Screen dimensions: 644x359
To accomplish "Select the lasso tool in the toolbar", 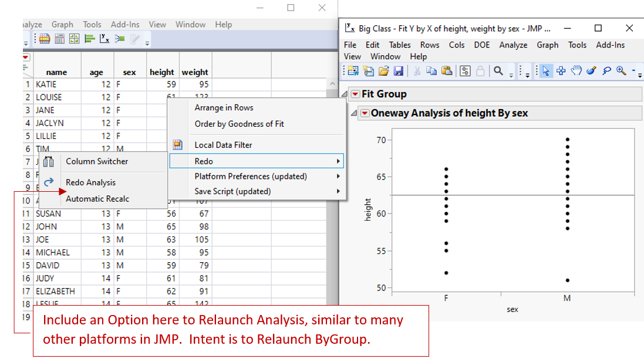I will click(607, 70).
